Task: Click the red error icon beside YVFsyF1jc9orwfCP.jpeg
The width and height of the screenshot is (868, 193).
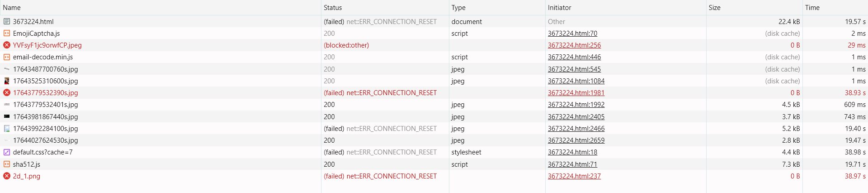Action: [6, 45]
